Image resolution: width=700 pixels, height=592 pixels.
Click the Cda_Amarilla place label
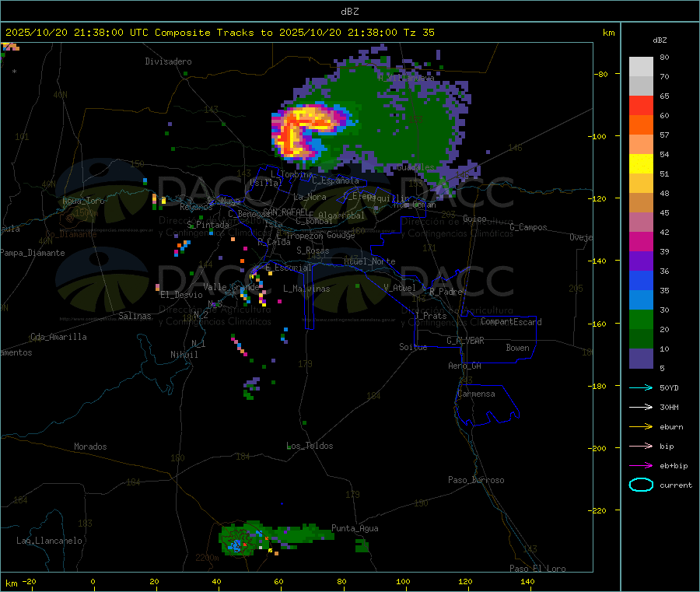pyautogui.click(x=58, y=337)
